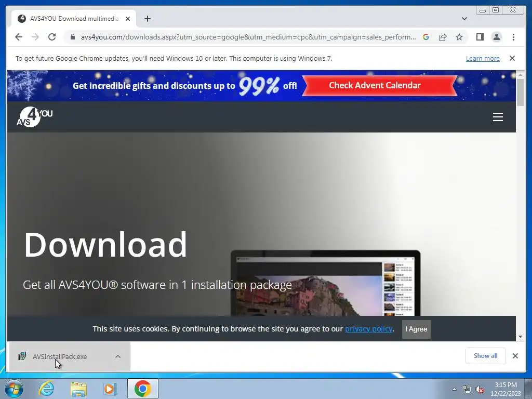Open the Learn more link about Chrome updates
The image size is (532, 399).
483,58
